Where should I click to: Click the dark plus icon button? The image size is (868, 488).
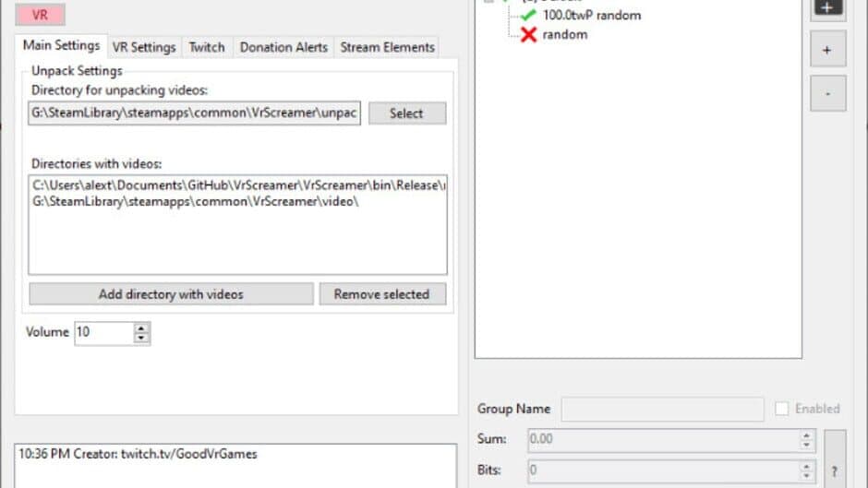click(827, 7)
